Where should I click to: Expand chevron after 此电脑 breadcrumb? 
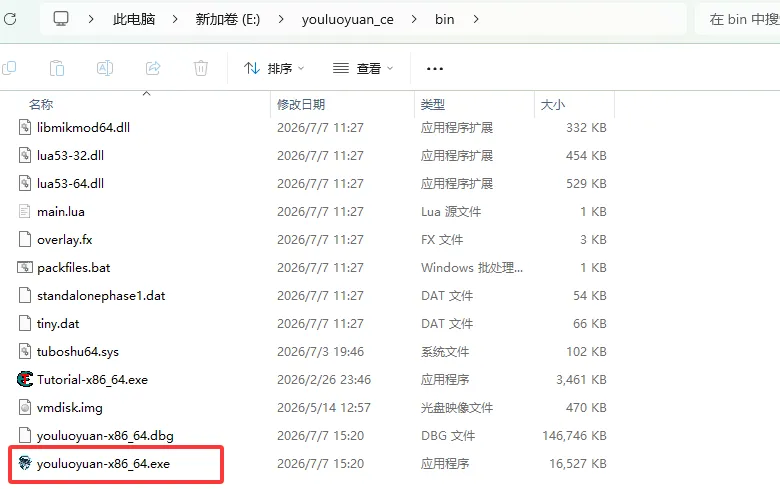pyautogui.click(x=175, y=19)
